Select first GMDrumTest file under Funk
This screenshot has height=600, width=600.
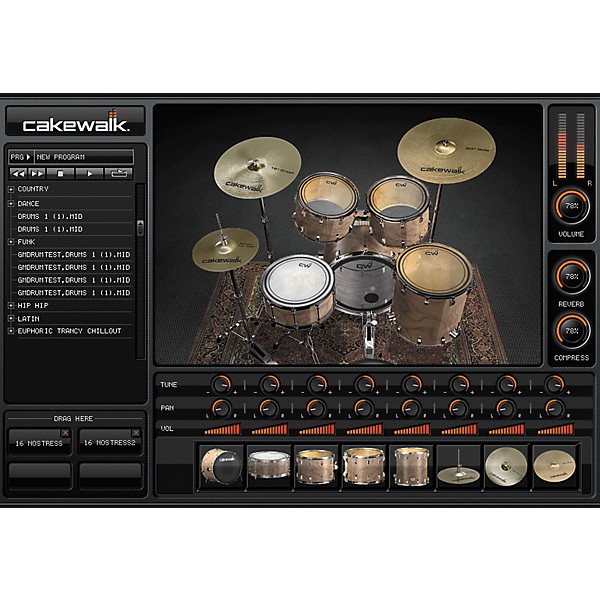tap(74, 254)
